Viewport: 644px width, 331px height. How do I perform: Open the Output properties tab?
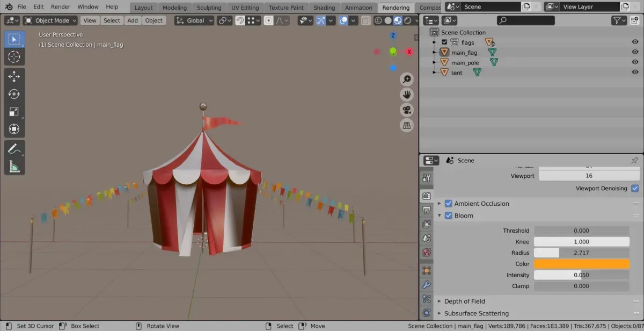coord(427,210)
